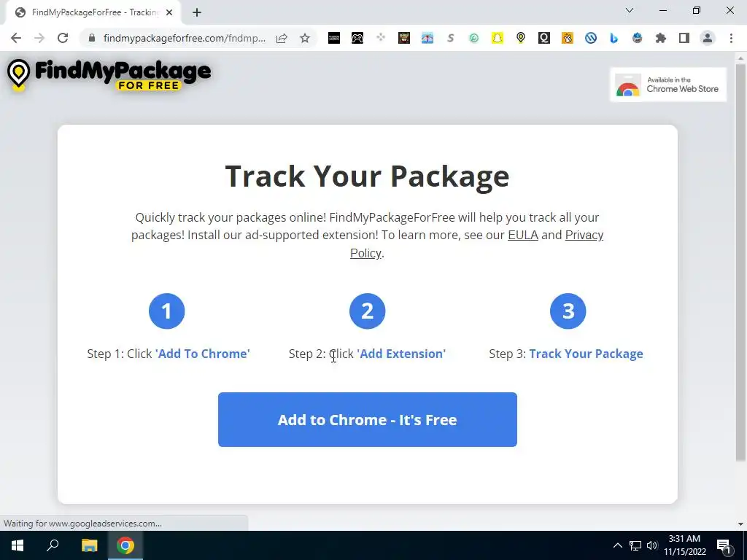747x560 pixels.
Task: Open the Bing extension icon
Action: 614,38
